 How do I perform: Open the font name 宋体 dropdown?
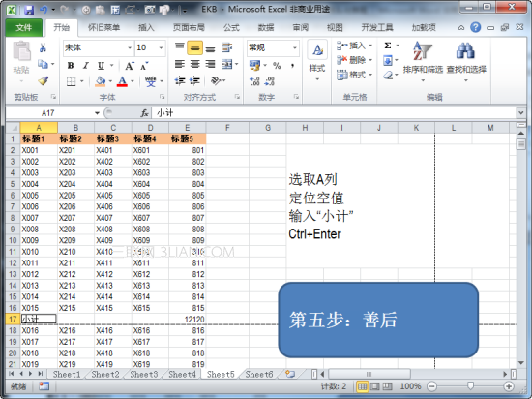pyautogui.click(x=130, y=47)
